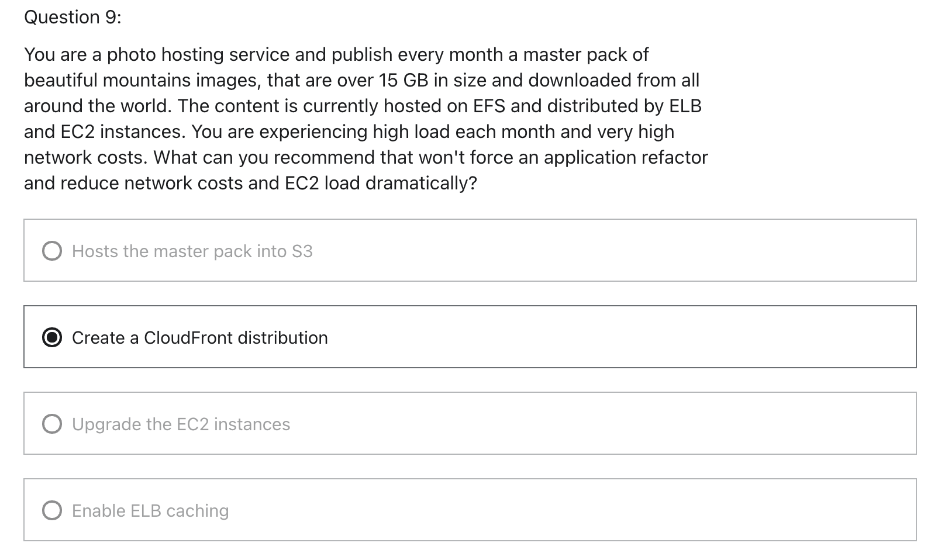Image resolution: width=931 pixels, height=560 pixels.
Task: Click the line ending 'EC2 load dramatically?'
Action: tap(250, 183)
